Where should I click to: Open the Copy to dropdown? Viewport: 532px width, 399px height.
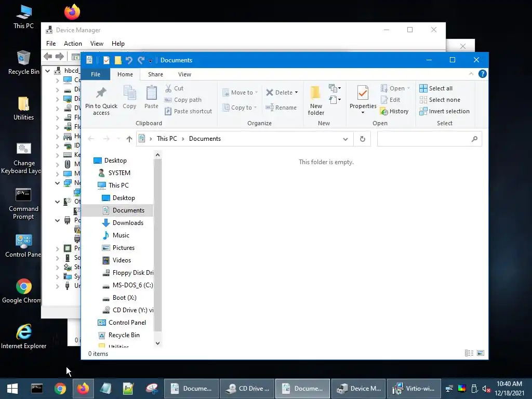[x=240, y=108]
